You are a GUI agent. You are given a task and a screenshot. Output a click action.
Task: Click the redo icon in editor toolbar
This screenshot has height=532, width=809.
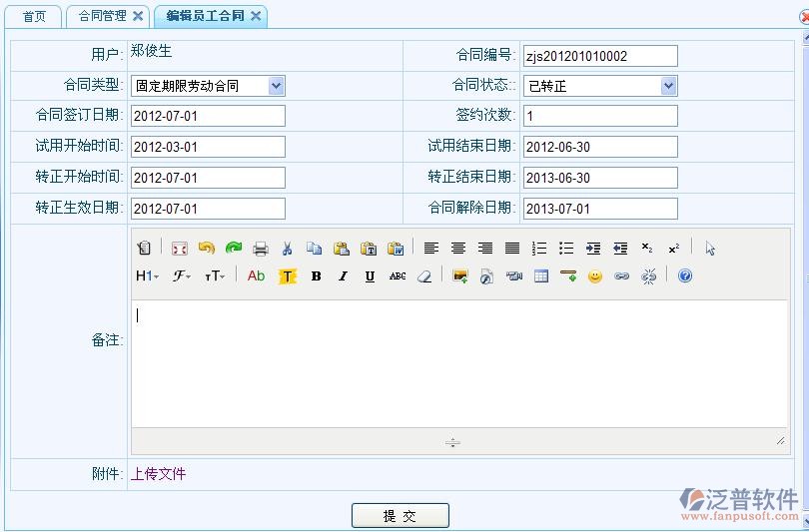pyautogui.click(x=233, y=249)
